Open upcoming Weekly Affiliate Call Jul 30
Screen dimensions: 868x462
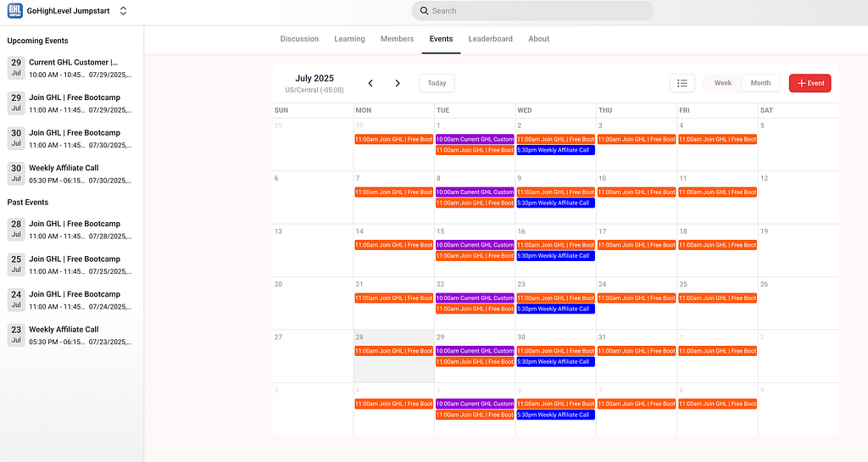[70, 174]
